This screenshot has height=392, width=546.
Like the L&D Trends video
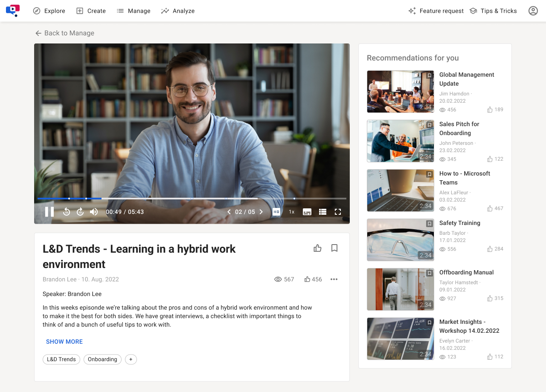[317, 248]
